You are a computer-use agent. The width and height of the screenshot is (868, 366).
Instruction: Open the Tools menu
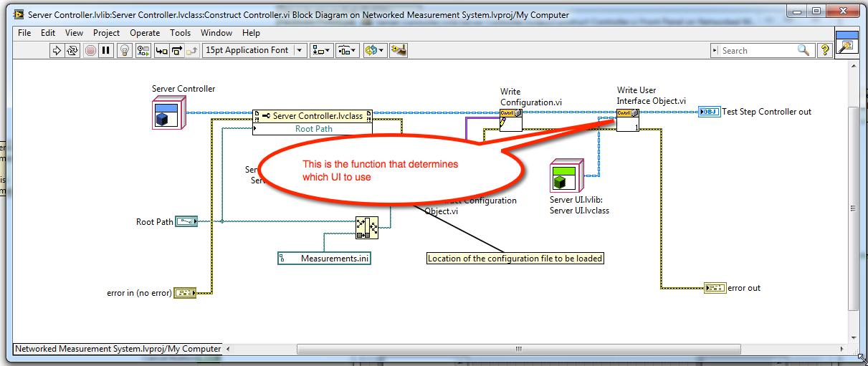180,33
